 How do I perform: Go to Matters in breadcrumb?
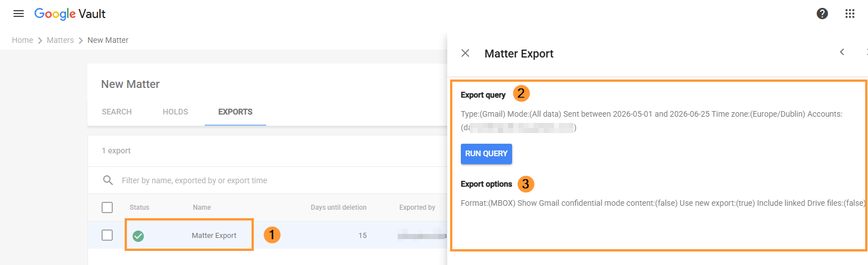pos(60,40)
